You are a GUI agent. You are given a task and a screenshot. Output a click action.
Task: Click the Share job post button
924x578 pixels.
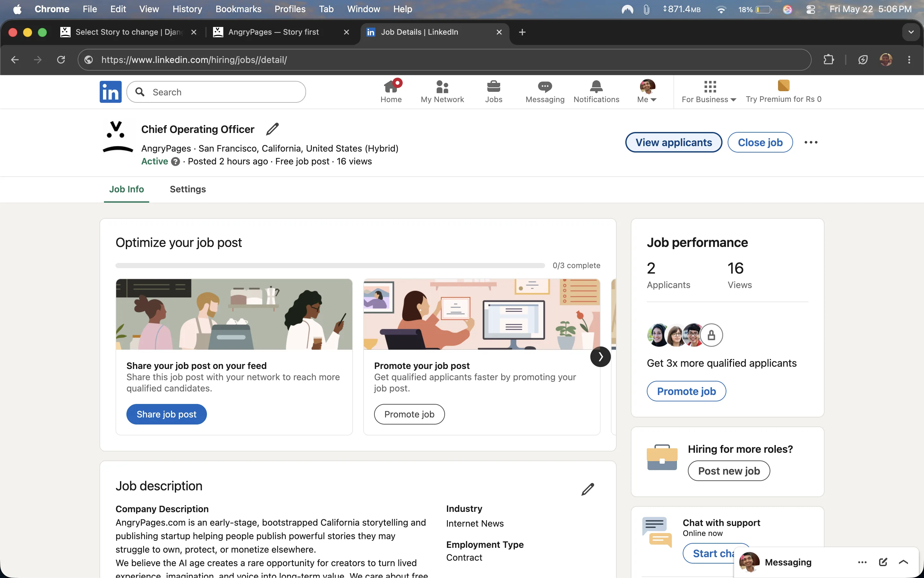167,414
